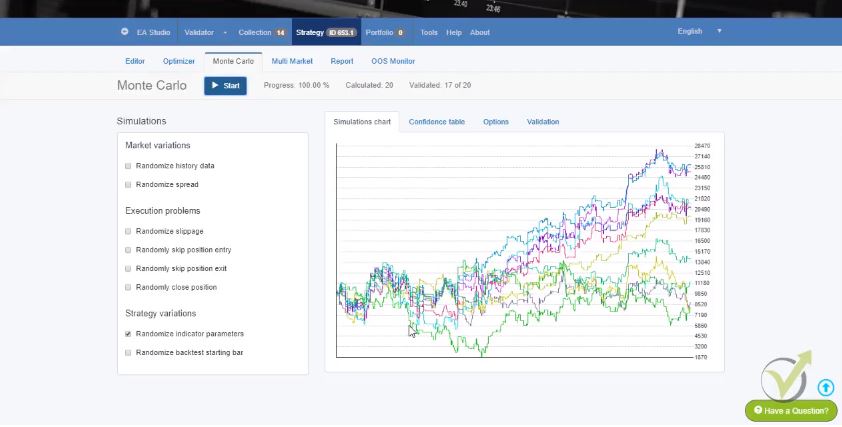Open the About link in navbar
The image size is (842, 427).
click(x=480, y=32)
